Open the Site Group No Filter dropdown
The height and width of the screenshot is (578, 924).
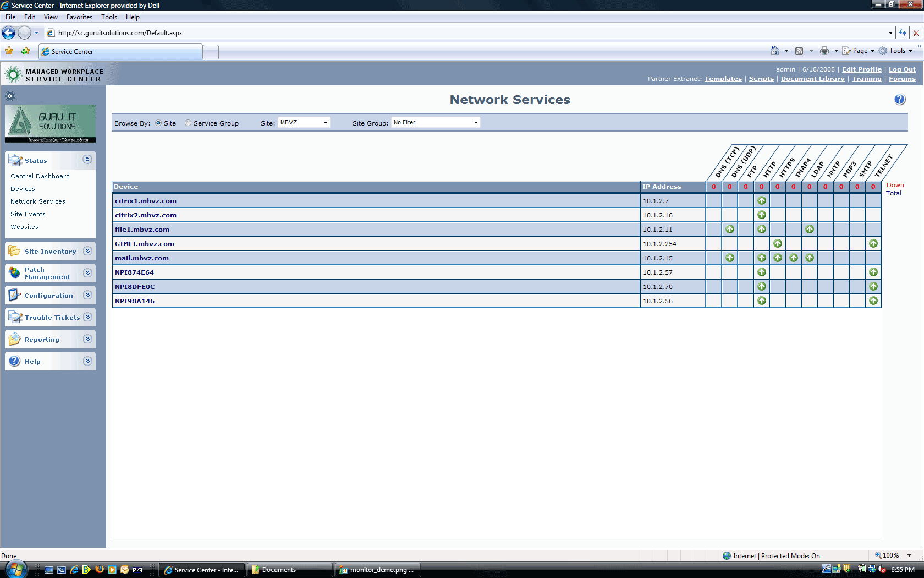tap(436, 123)
